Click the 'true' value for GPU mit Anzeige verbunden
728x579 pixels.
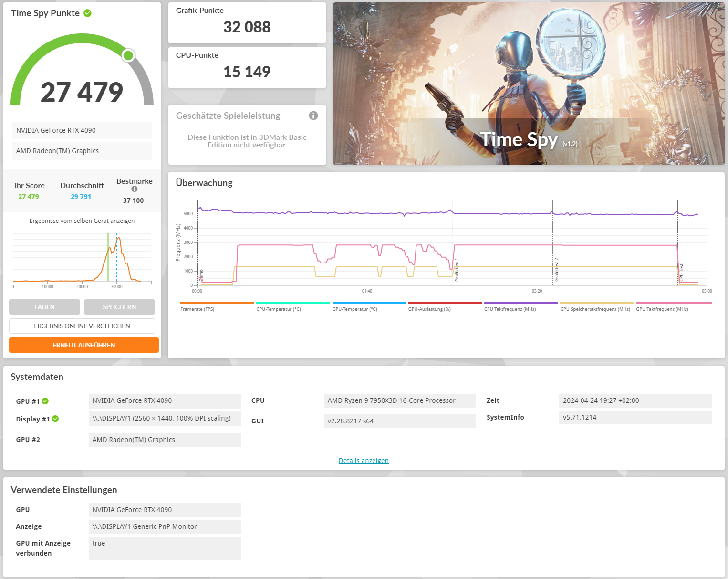click(x=165, y=548)
